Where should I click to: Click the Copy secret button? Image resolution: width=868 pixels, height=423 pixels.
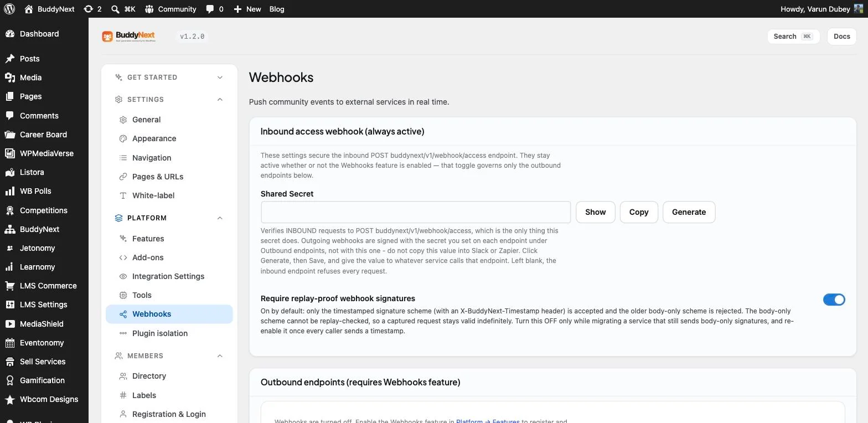(x=639, y=212)
